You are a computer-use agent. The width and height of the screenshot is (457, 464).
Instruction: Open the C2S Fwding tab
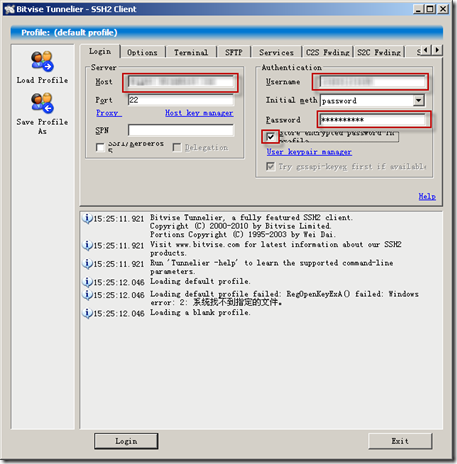(328, 52)
